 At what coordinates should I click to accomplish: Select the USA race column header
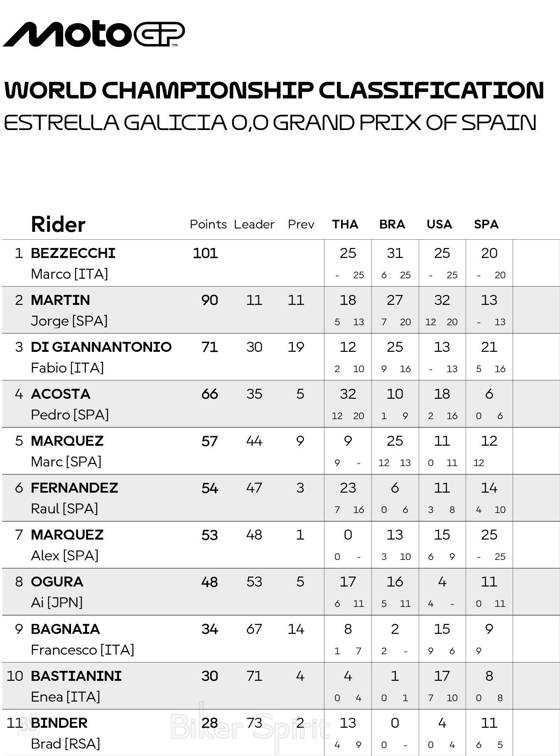pos(439,224)
